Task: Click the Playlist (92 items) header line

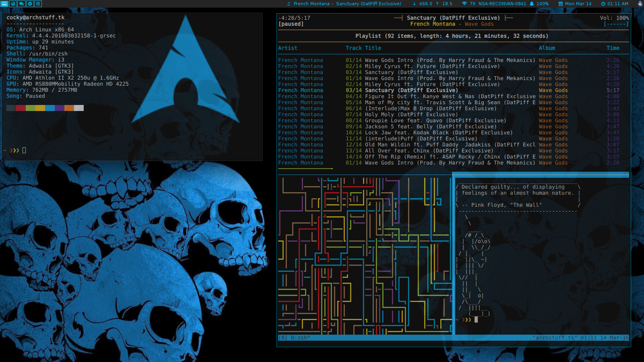Action: pos(452,36)
